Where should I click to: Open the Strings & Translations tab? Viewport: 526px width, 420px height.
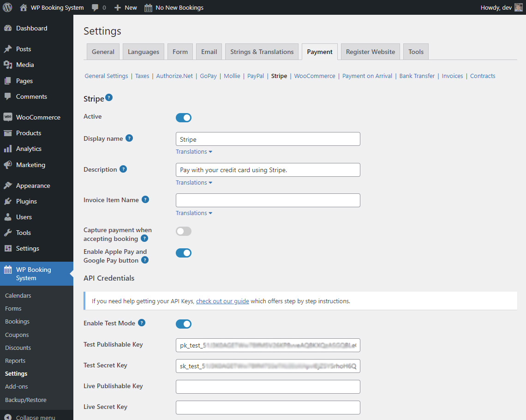(262, 52)
